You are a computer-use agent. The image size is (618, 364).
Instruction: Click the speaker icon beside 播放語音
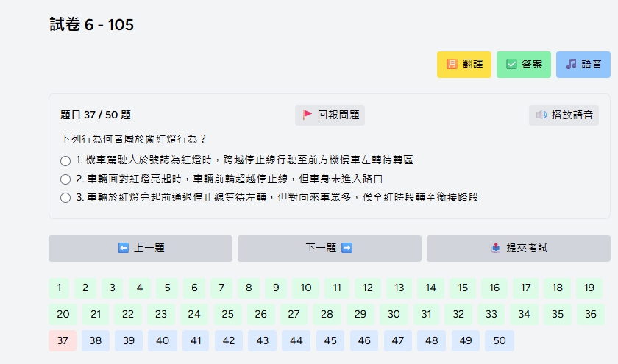pos(541,115)
